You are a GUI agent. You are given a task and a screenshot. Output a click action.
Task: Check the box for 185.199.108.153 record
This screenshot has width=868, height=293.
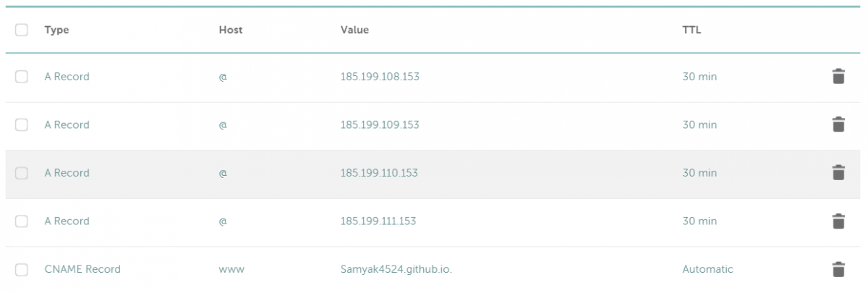(x=22, y=76)
